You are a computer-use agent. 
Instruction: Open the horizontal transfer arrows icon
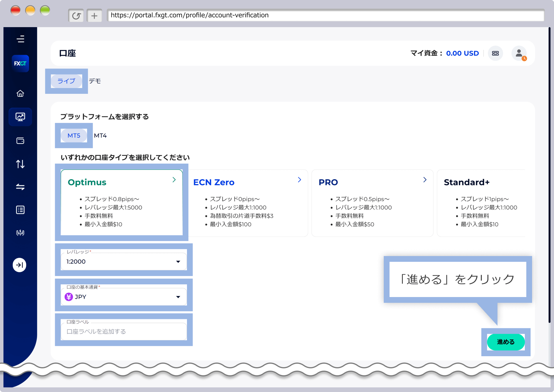[x=20, y=187]
